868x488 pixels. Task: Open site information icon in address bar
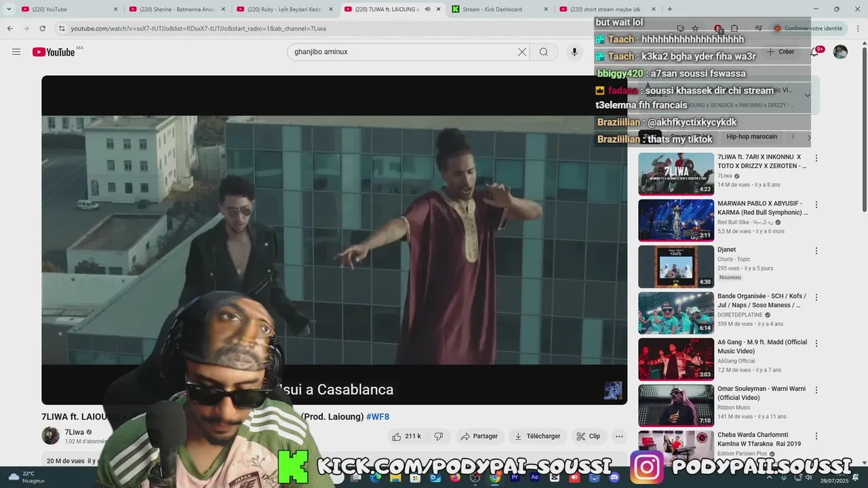pos(62,28)
